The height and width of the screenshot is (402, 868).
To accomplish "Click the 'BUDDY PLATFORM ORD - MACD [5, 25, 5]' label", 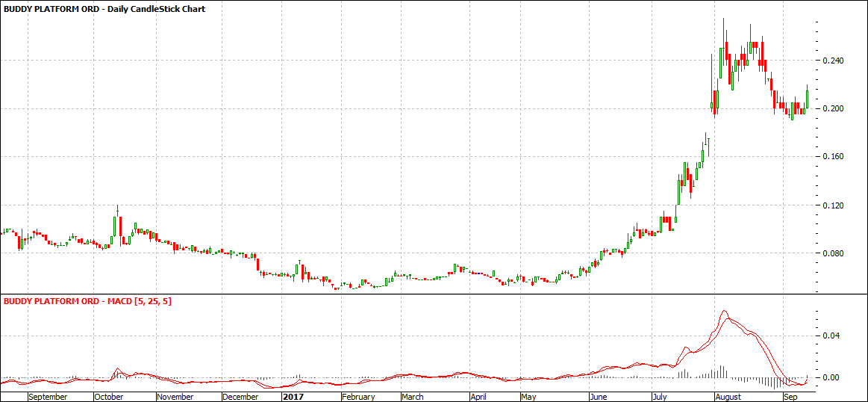I will tap(88, 301).
